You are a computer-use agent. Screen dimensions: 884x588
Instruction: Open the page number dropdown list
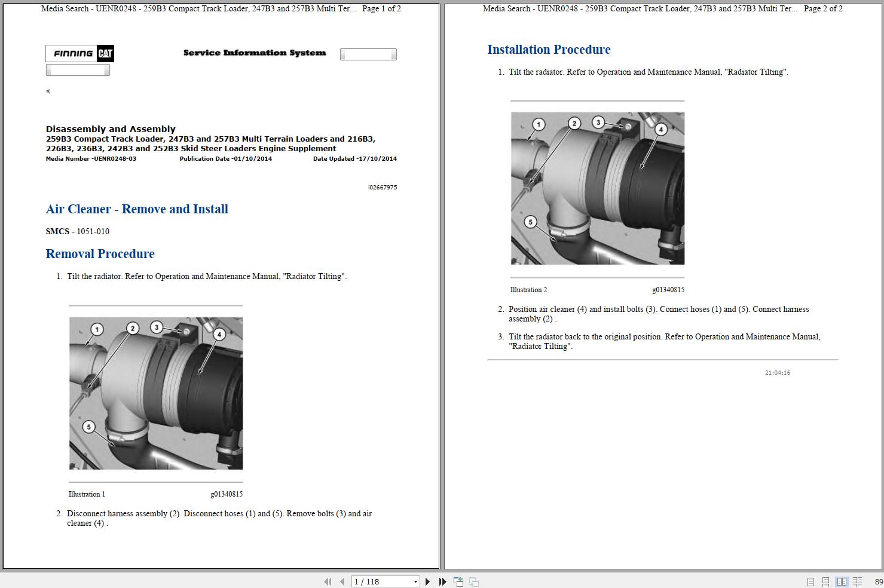pos(416,581)
